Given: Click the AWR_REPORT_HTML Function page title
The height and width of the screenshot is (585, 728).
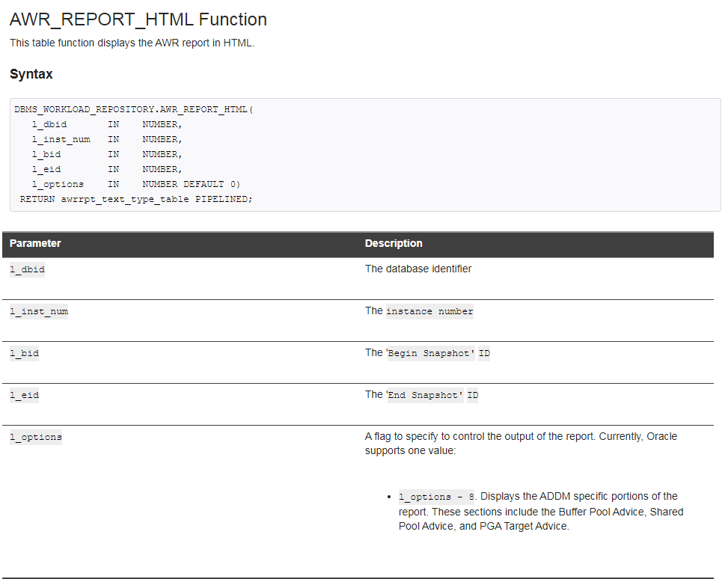Looking at the screenshot, I should coord(137,19).
